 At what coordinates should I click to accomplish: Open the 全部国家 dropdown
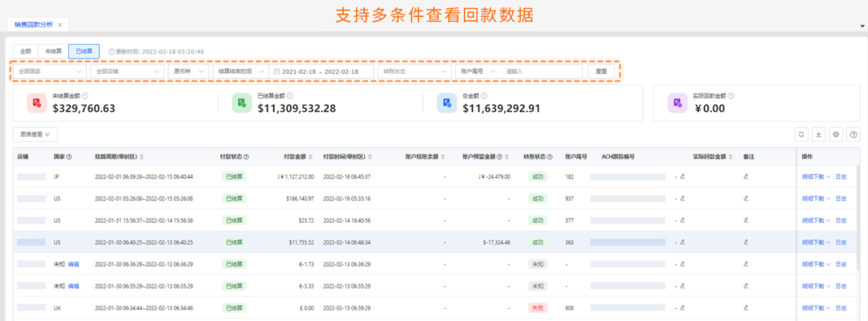(x=49, y=72)
